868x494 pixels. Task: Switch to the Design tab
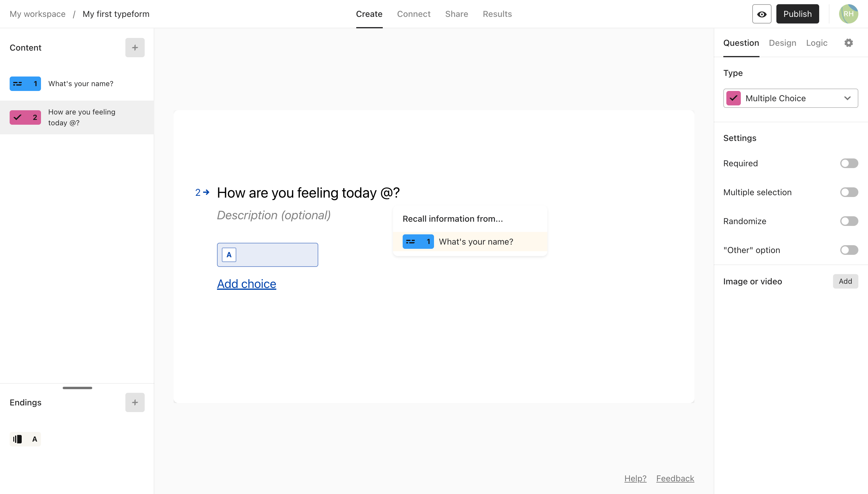(783, 42)
